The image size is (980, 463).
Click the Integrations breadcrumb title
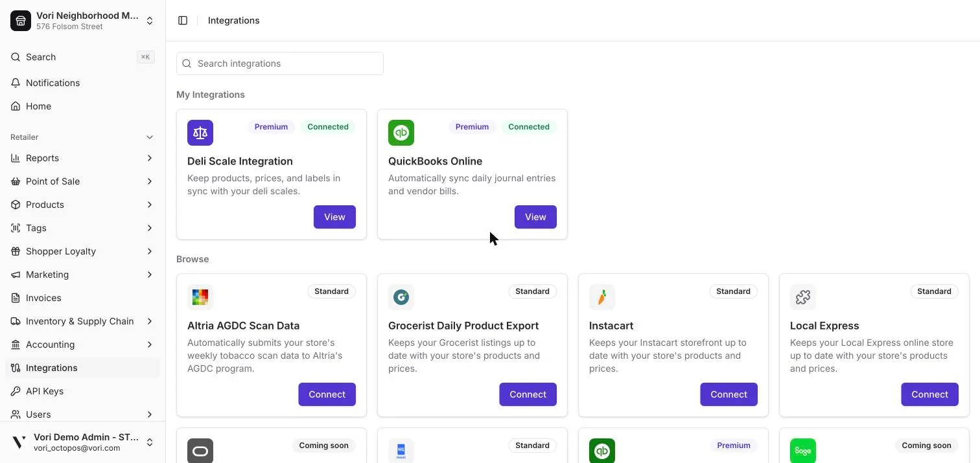click(233, 21)
